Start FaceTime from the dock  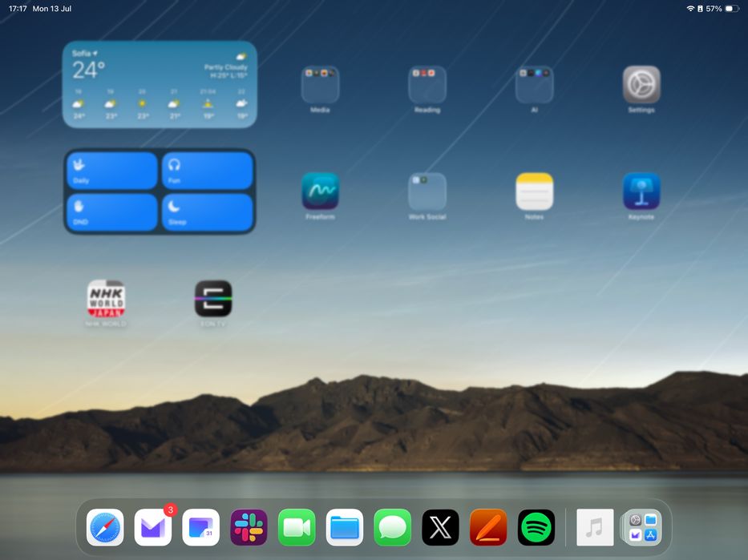pos(297,527)
